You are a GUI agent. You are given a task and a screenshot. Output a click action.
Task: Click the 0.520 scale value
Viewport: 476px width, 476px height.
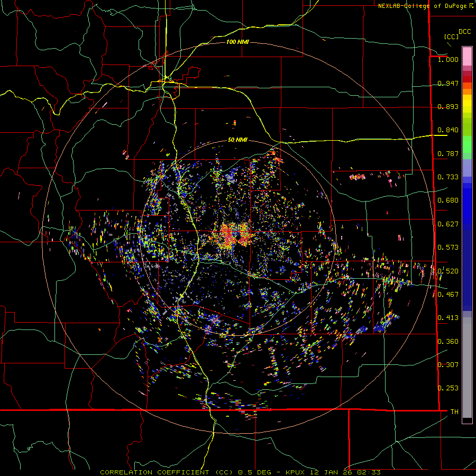pos(448,271)
